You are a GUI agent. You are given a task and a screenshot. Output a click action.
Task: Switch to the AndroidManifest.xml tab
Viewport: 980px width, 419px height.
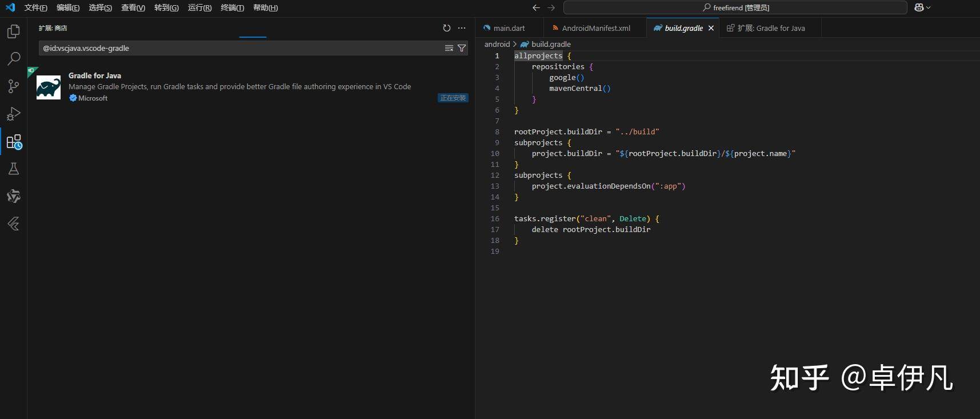(x=596, y=28)
